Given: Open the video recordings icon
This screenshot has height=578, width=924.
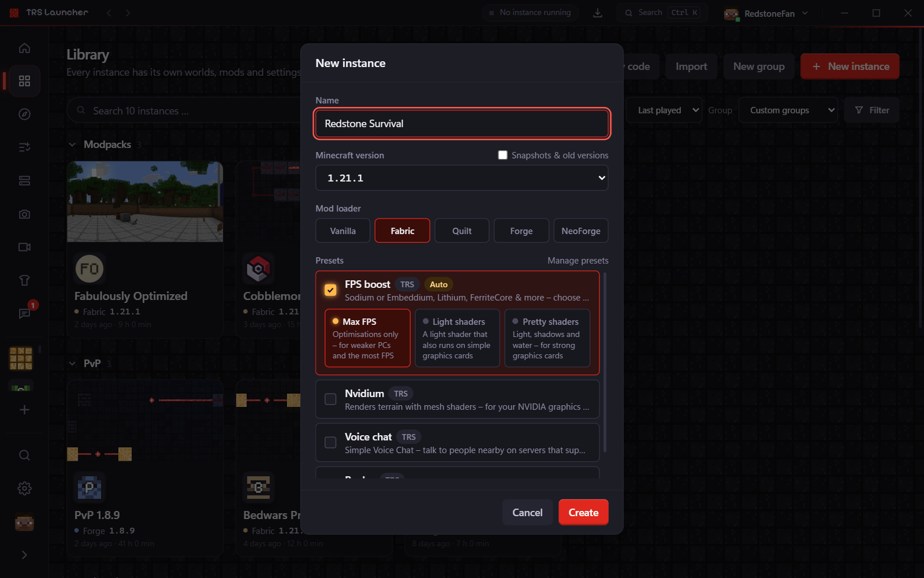Looking at the screenshot, I should tap(24, 247).
